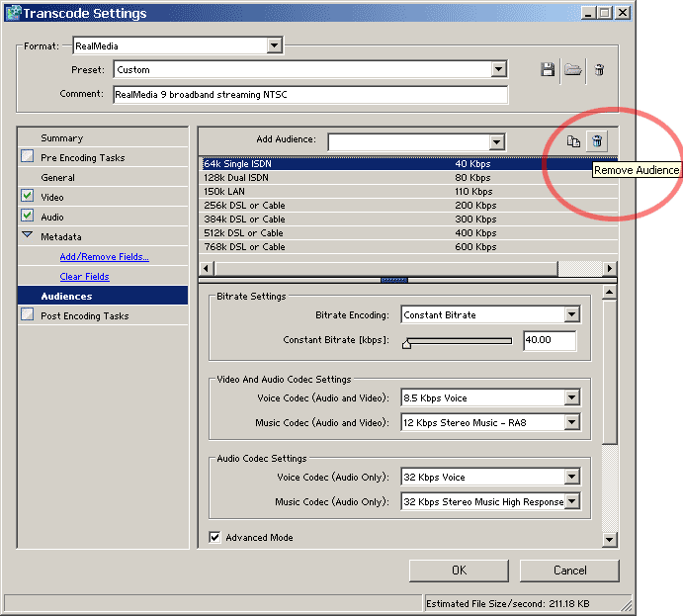Open Voice Codec (Audio and Video) dropdown

coord(571,397)
